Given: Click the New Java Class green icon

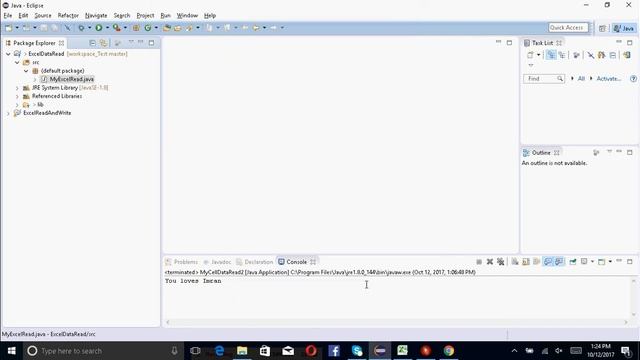Looking at the screenshot, I should (148, 28).
